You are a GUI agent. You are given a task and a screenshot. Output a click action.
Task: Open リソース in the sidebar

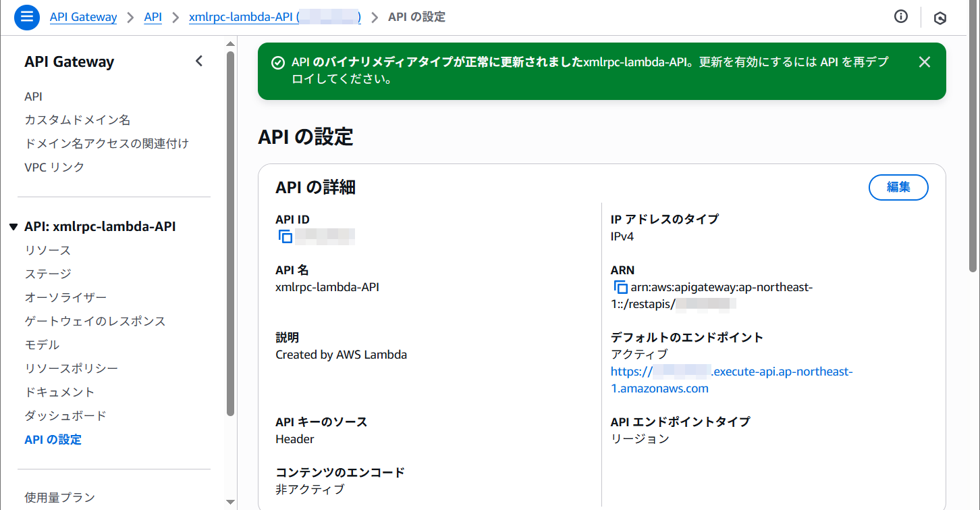tap(48, 250)
